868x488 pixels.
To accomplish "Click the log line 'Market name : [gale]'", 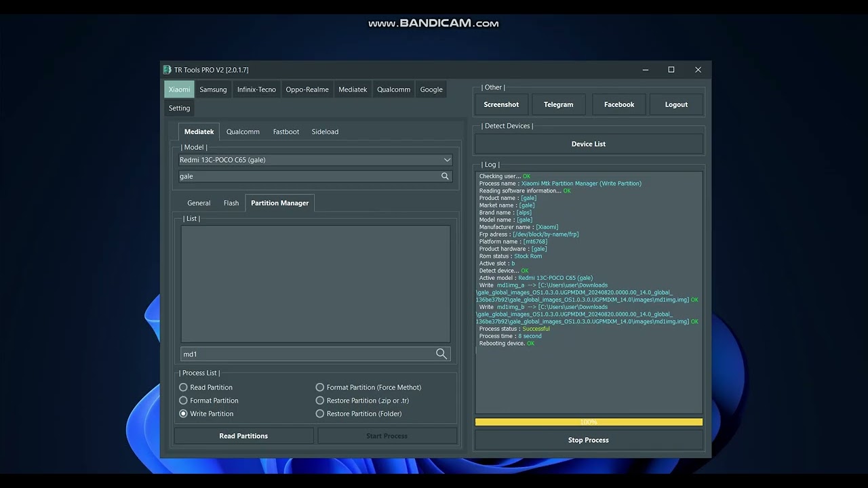I will [x=507, y=205].
